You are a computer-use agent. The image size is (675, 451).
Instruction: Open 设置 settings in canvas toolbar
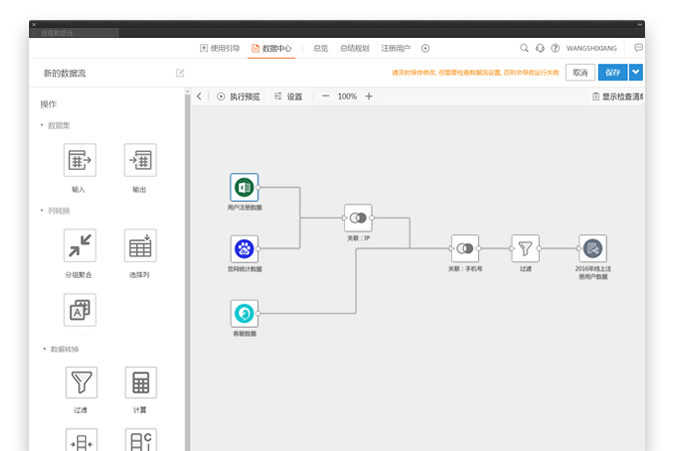click(x=288, y=96)
